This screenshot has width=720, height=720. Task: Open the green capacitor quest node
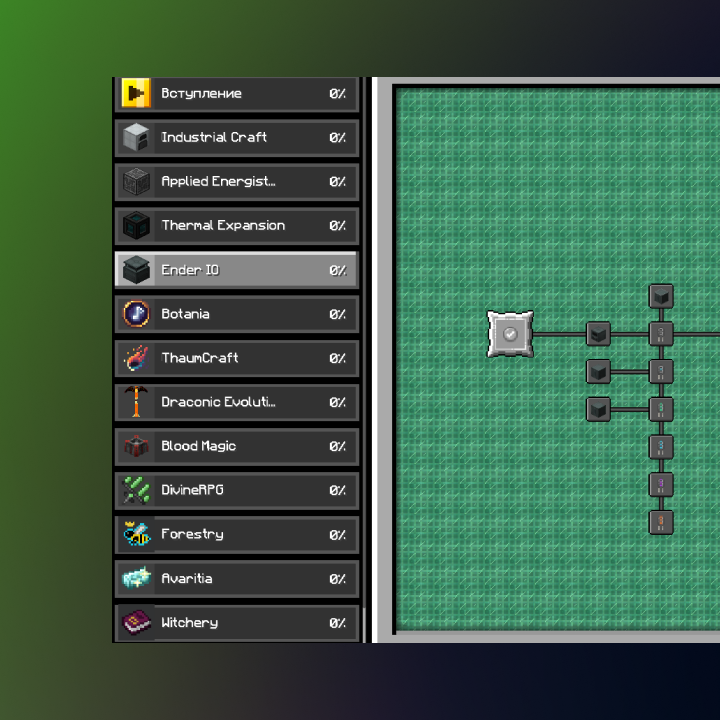click(x=661, y=409)
